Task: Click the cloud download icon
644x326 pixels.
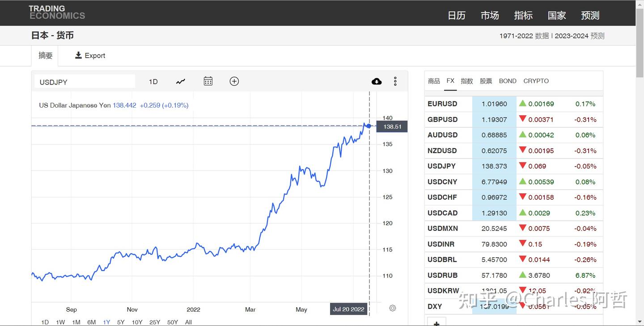Action: [x=377, y=81]
